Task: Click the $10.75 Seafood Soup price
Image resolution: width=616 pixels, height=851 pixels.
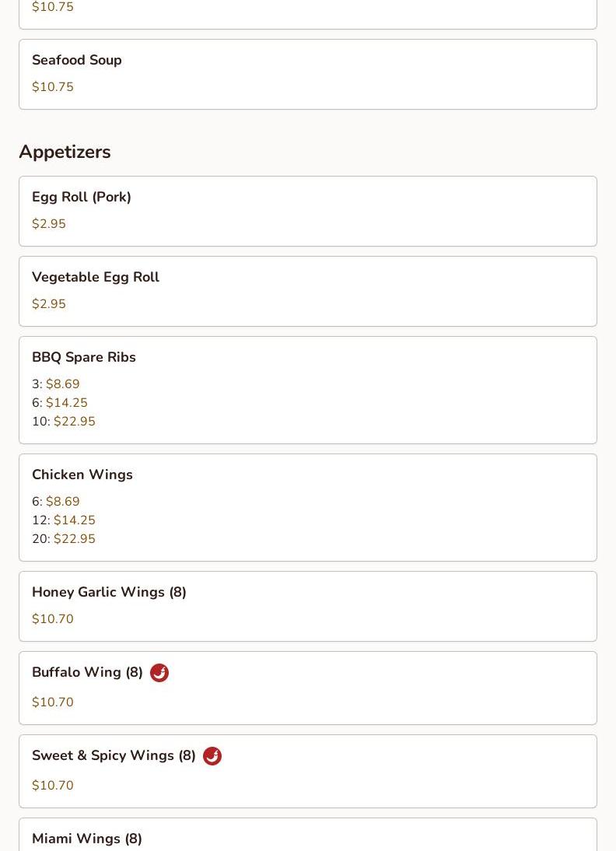Action: pos(53,87)
